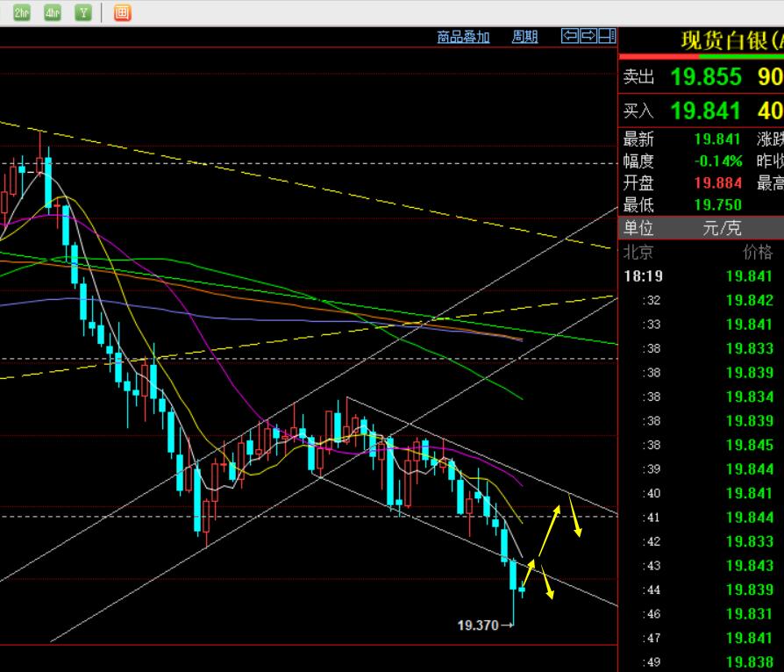784x672 pixels.
Task: Click the 现货白银 title header
Action: pos(732,40)
